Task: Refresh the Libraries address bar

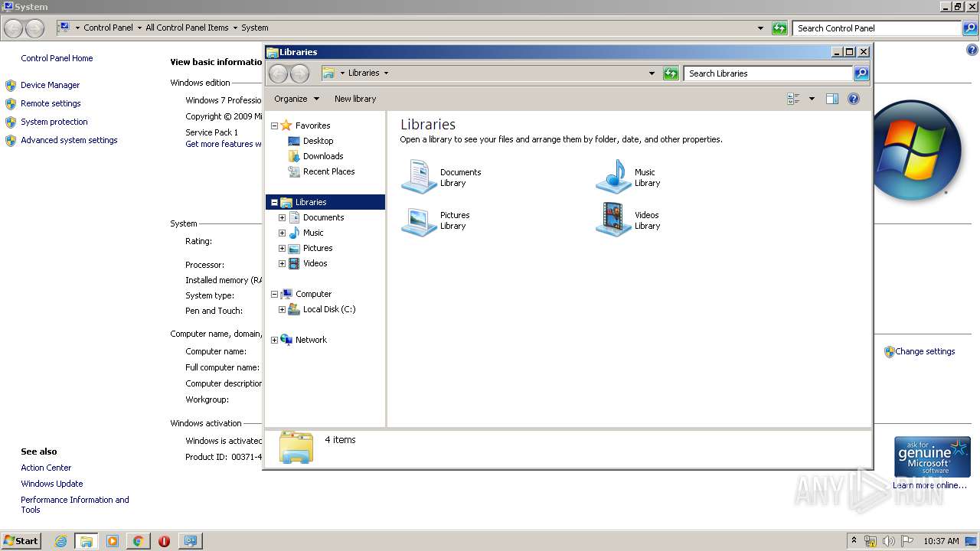Action: 671,73
